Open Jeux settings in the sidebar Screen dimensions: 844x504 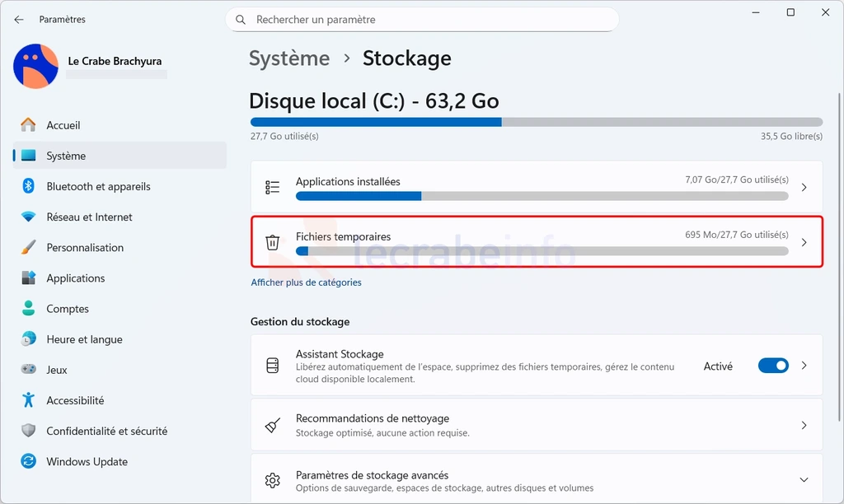pos(120,370)
